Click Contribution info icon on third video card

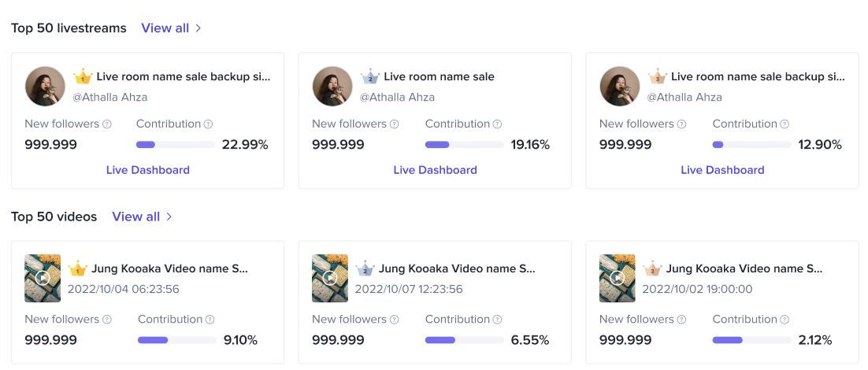(x=785, y=320)
